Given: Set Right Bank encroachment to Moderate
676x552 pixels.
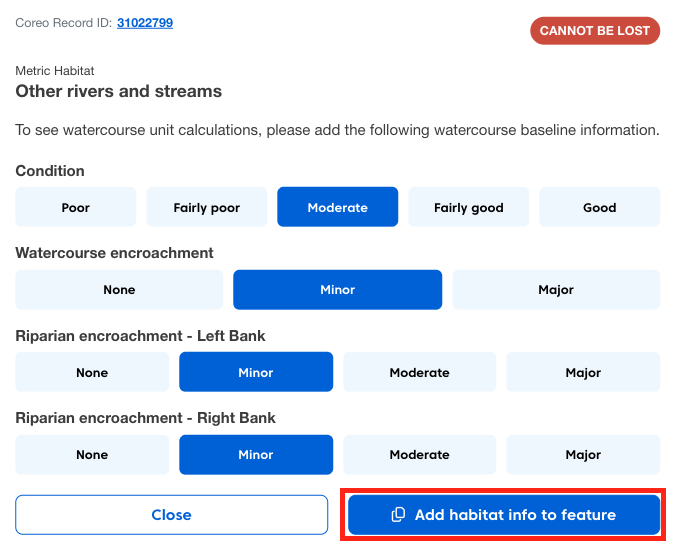Looking at the screenshot, I should coord(420,454).
